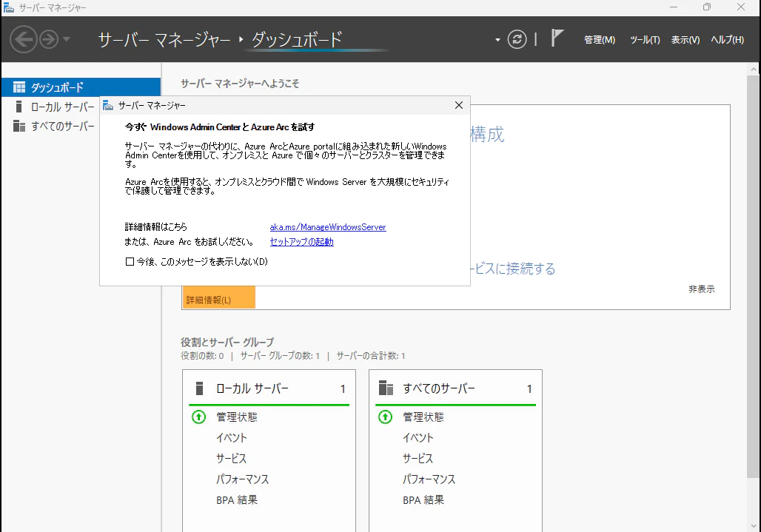Open BPA 結果 in ローカル サーバー tile
Screen dimensions: 761x532
[x=237, y=500]
